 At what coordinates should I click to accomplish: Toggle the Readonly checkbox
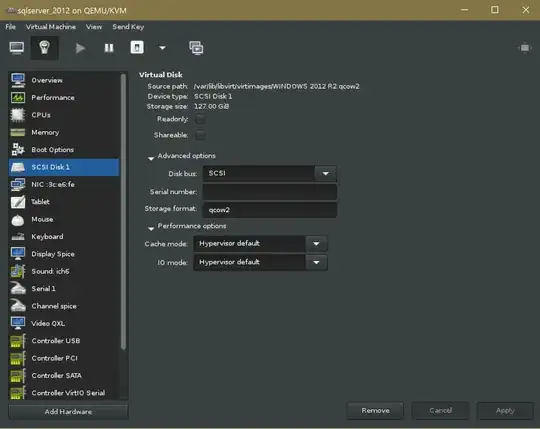(200, 119)
